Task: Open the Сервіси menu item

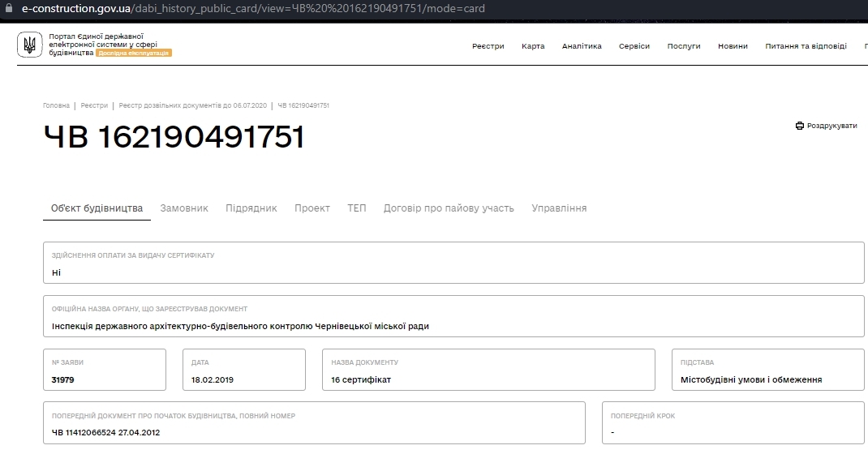Action: 634,46
